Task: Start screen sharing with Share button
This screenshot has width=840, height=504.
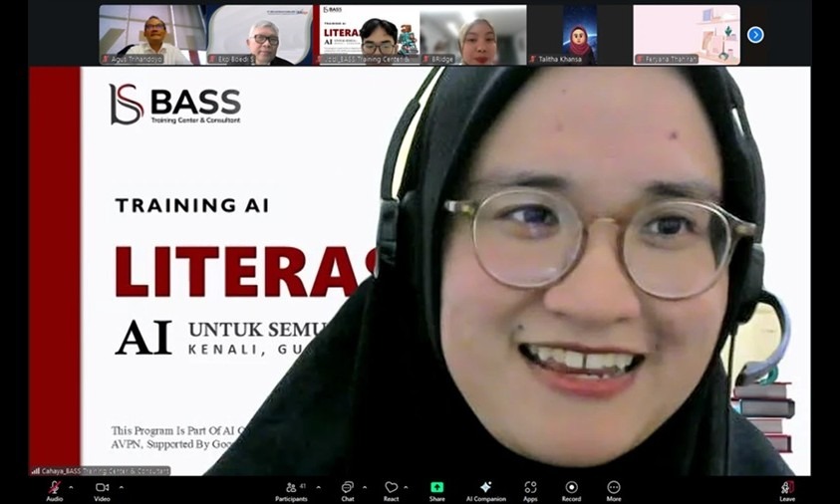Action: click(x=436, y=487)
